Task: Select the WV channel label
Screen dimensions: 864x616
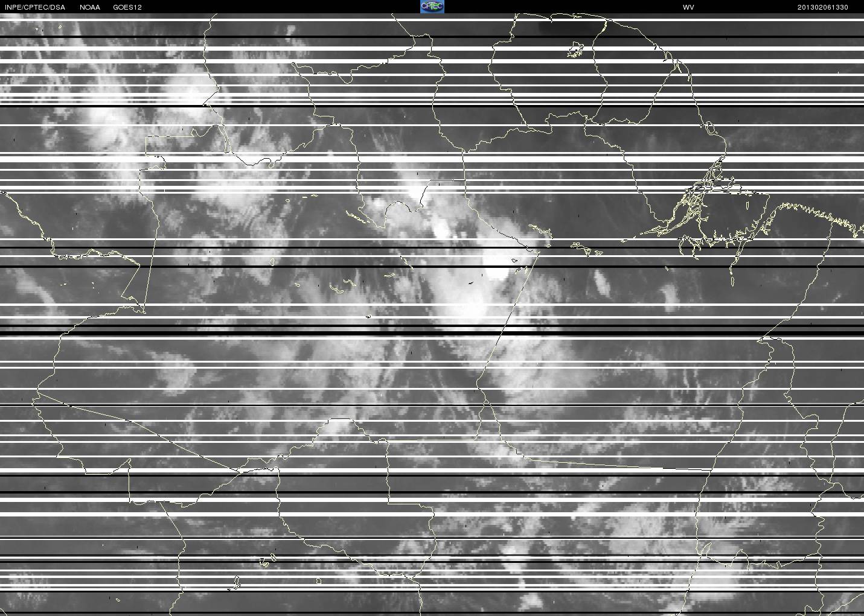Action: 688,7
